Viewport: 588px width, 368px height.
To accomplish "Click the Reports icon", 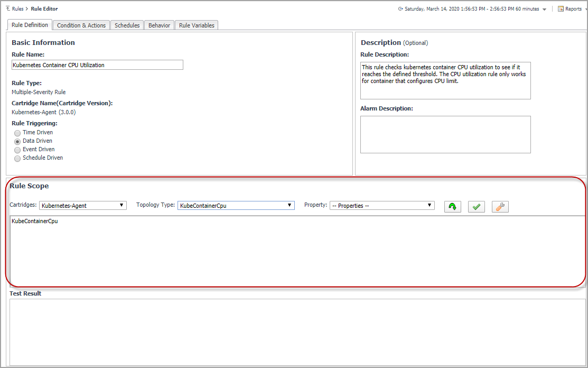I will (x=561, y=8).
